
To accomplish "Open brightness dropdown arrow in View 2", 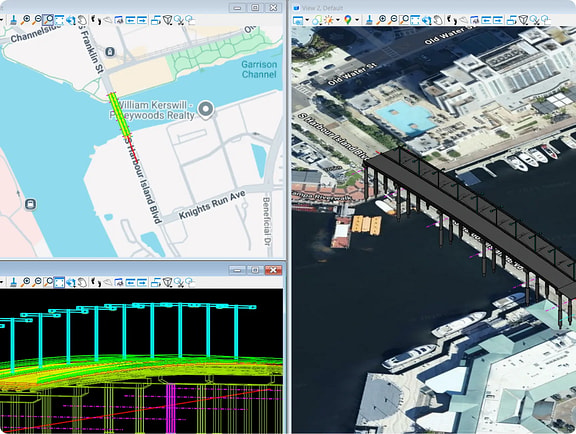I will (x=337, y=20).
